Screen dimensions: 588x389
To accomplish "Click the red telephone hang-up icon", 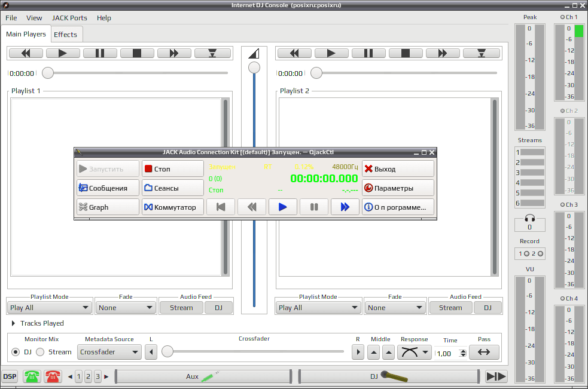I will 53,376.
